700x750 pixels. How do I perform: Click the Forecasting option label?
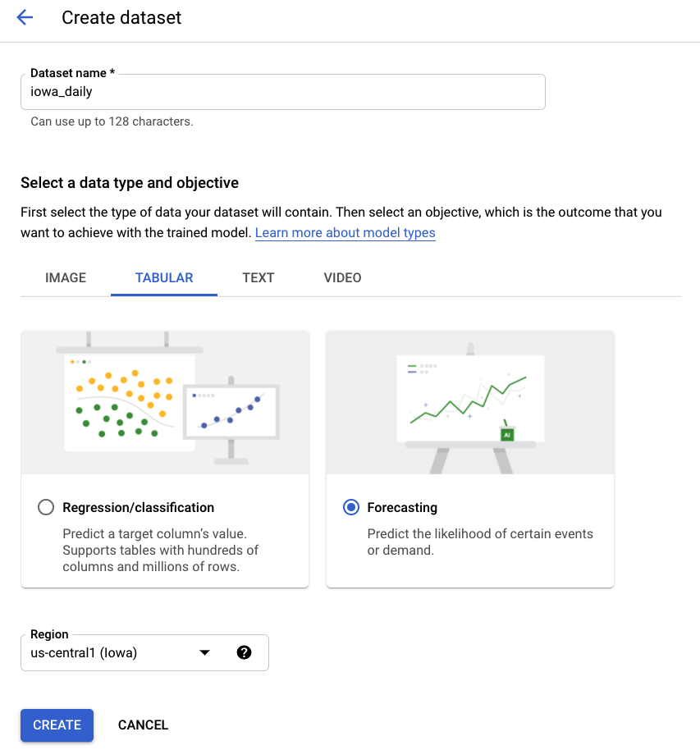tap(402, 508)
